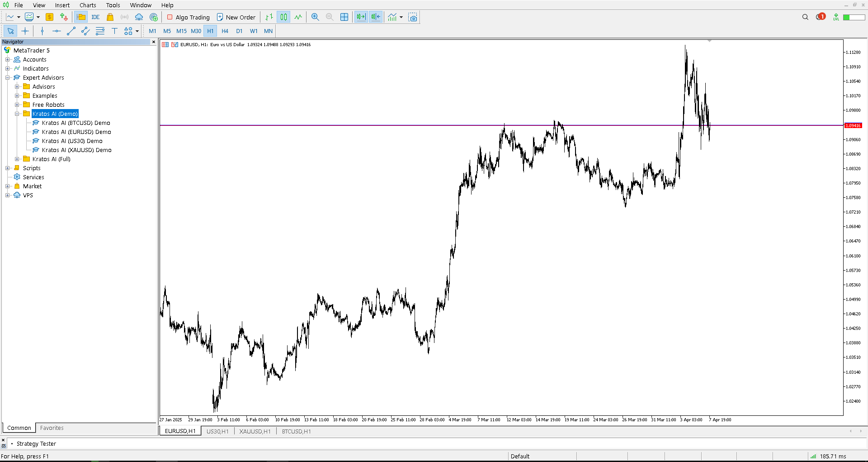Pick the Trendline drawing tool
This screenshot has width=868, height=462.
(71, 31)
